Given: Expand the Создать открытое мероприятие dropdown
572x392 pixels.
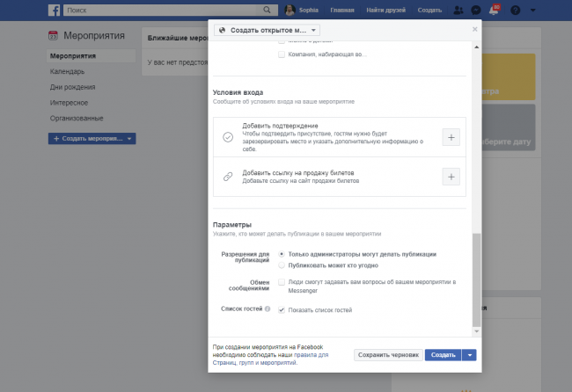Looking at the screenshot, I should (267, 30).
